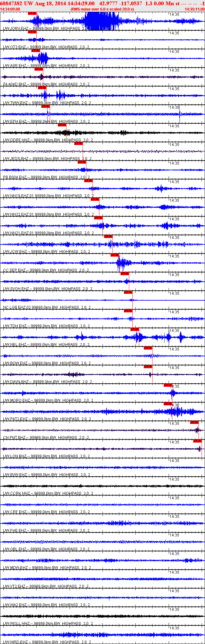
Task: Select the UW.ASR.EHZ station label
Action: (x=46, y=66)
